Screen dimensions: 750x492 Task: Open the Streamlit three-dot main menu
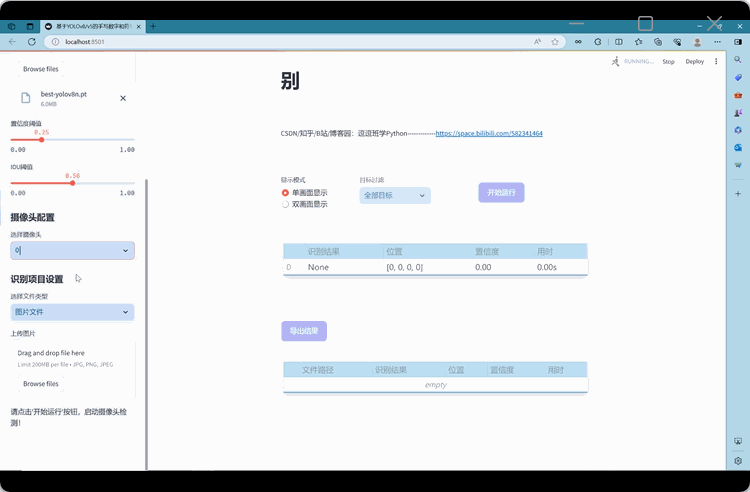pos(716,61)
